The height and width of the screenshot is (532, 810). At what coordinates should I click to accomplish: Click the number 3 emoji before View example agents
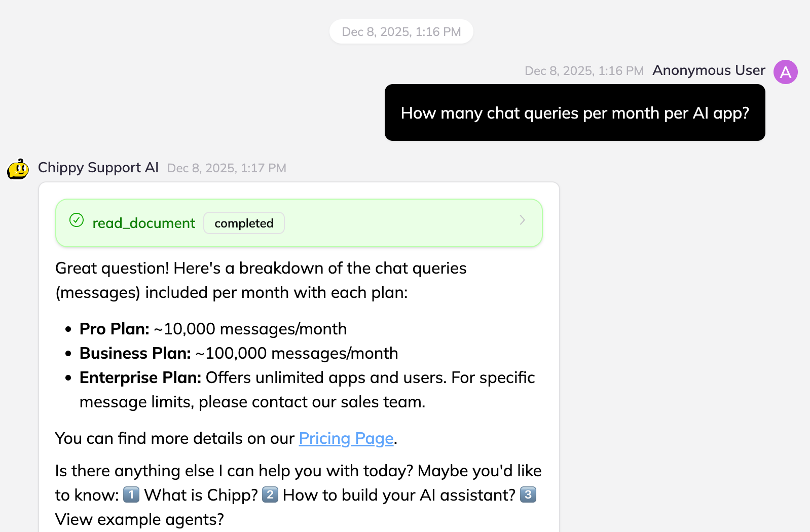[x=528, y=495]
